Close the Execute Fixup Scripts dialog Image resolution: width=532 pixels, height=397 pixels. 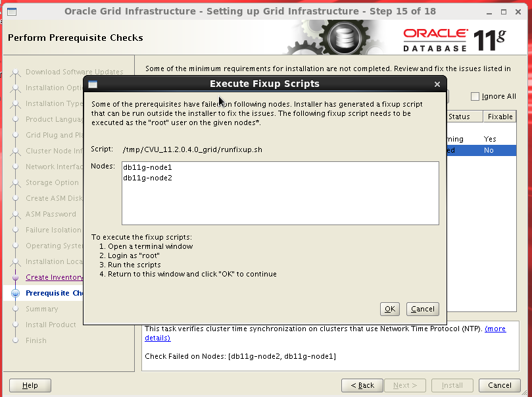[x=437, y=84]
